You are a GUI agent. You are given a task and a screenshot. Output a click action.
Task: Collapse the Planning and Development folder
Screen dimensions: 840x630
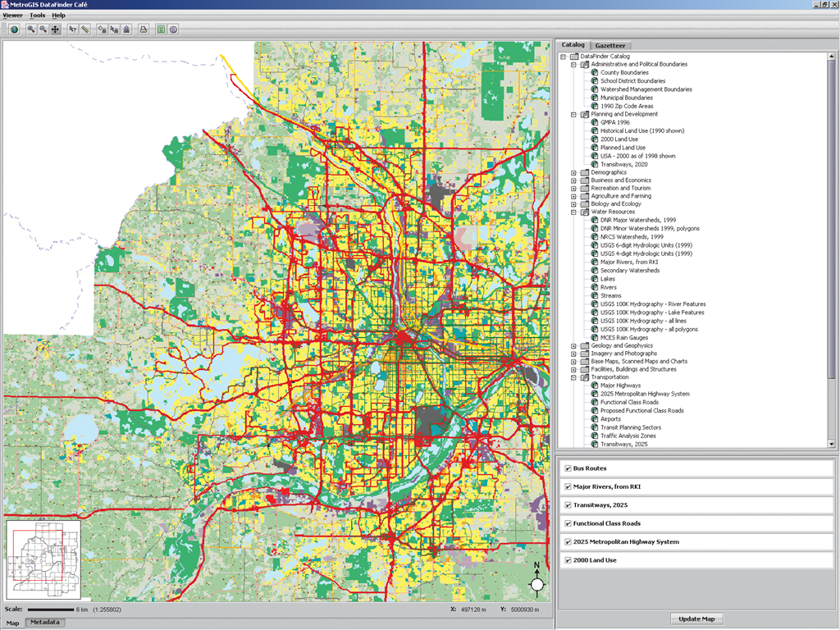click(573, 114)
